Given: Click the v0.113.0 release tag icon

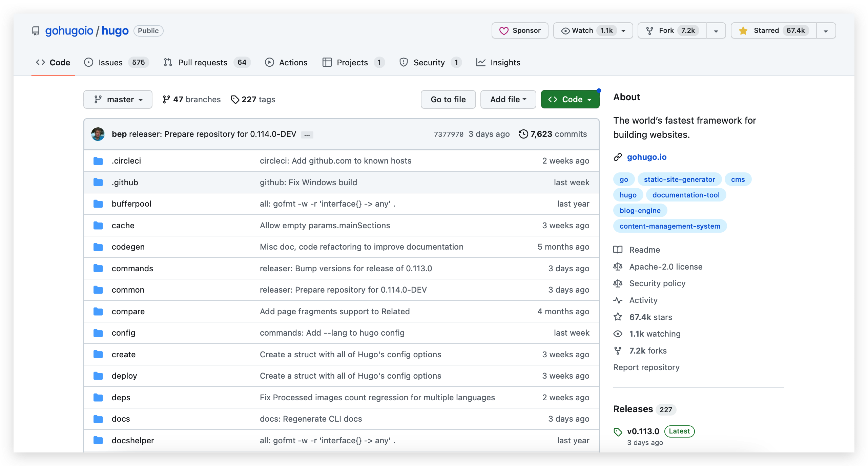Looking at the screenshot, I should (618, 432).
